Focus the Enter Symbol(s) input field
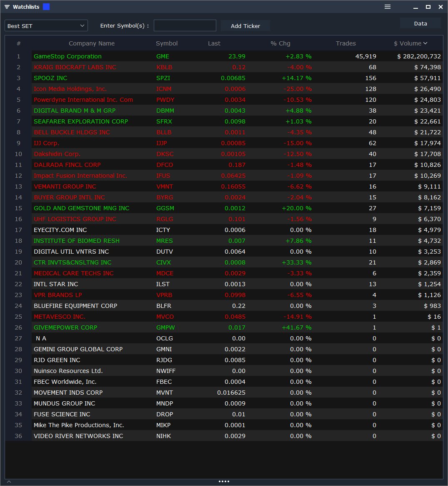This screenshot has width=448, height=486. pos(185,26)
